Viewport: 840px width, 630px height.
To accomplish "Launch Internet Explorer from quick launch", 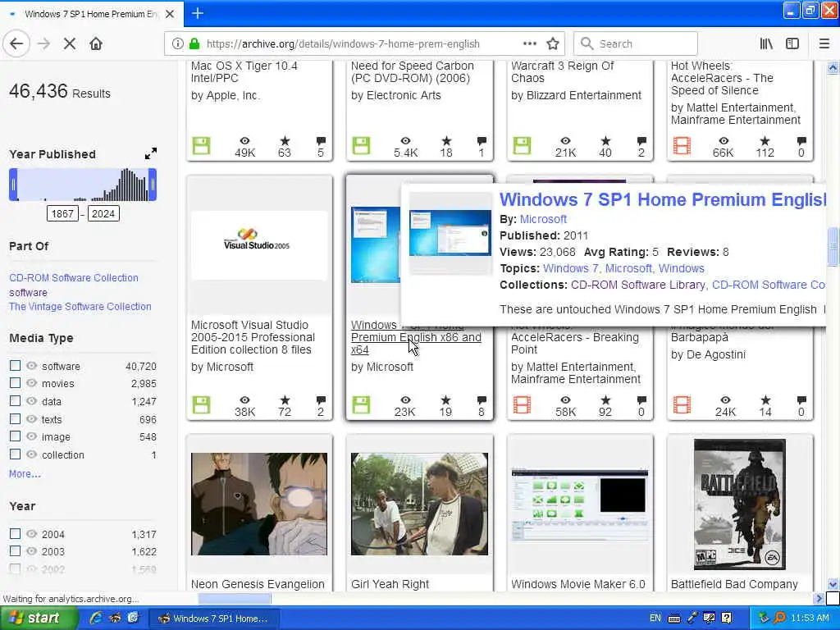I will click(x=96, y=619).
